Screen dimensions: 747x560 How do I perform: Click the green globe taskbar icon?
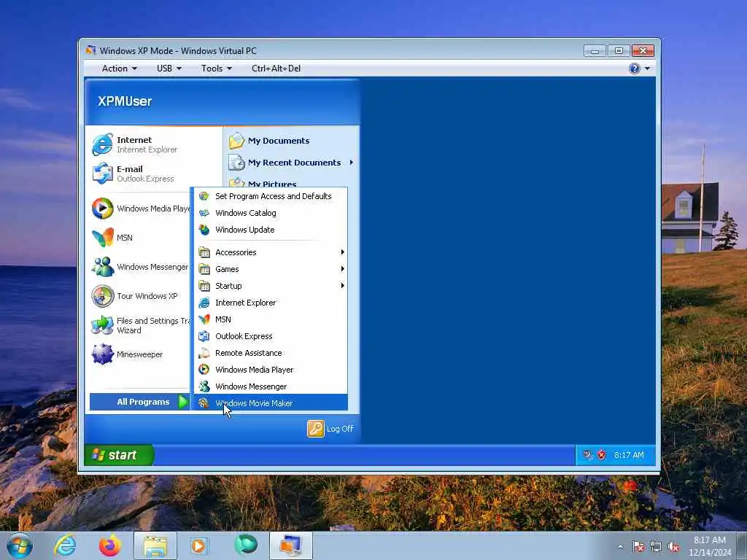click(246, 545)
